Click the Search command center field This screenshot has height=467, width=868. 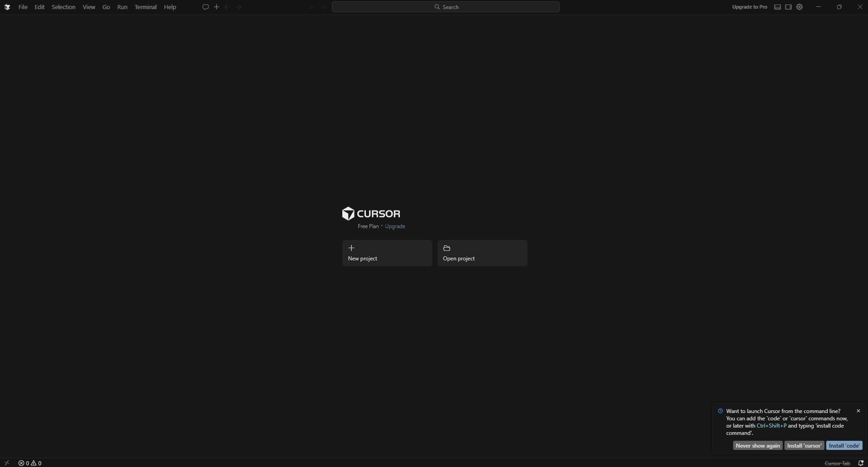446,7
